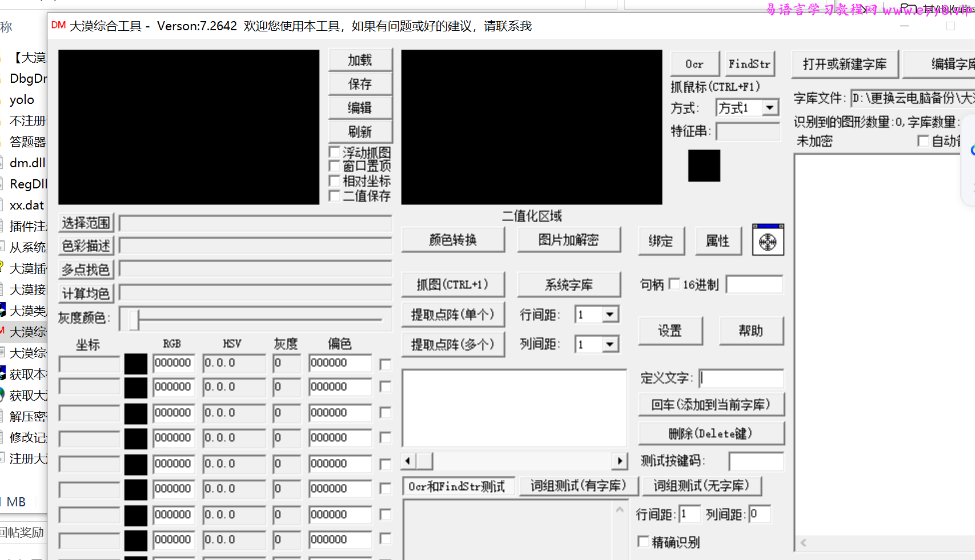Select yolo in the background file list
This screenshot has width=975, height=560.
pyautogui.click(x=22, y=100)
